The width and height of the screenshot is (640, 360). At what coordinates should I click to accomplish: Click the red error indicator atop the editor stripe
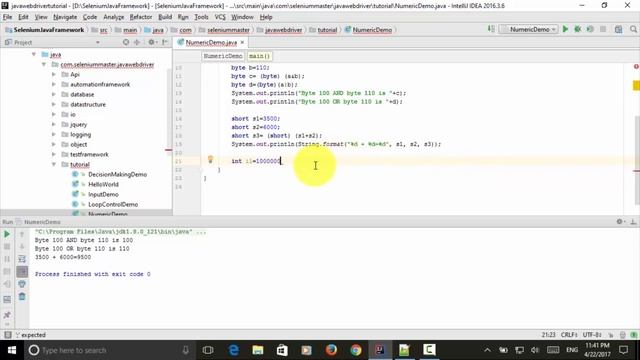click(x=636, y=67)
